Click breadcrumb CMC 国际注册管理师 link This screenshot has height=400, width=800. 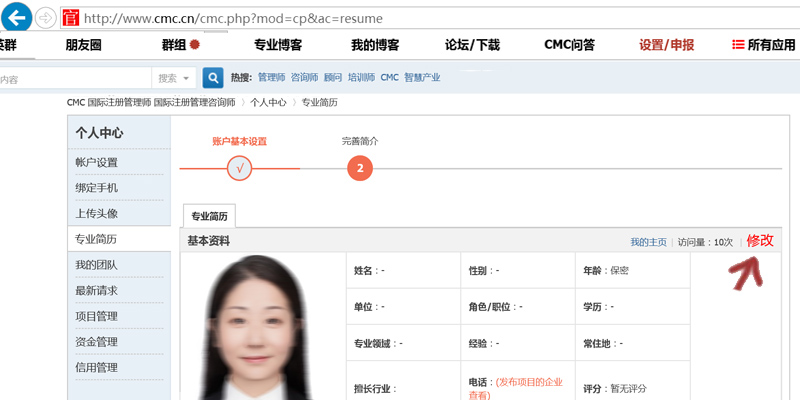click(x=151, y=103)
